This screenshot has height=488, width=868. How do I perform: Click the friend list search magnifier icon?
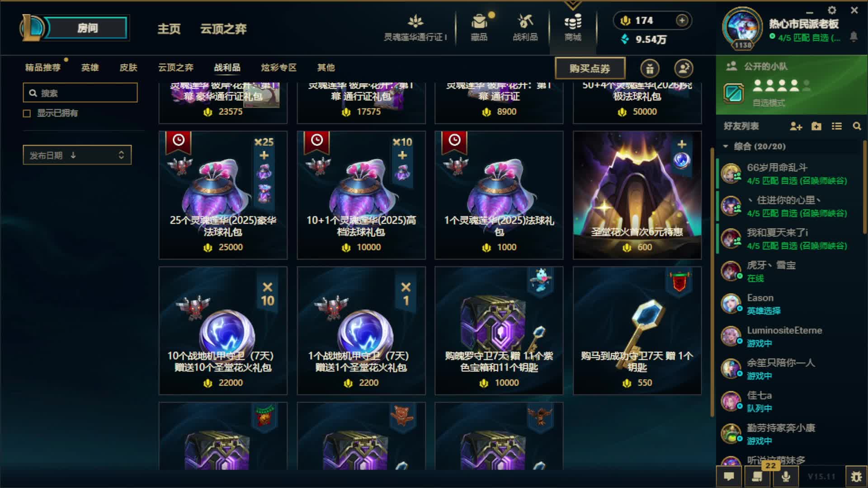(x=857, y=127)
